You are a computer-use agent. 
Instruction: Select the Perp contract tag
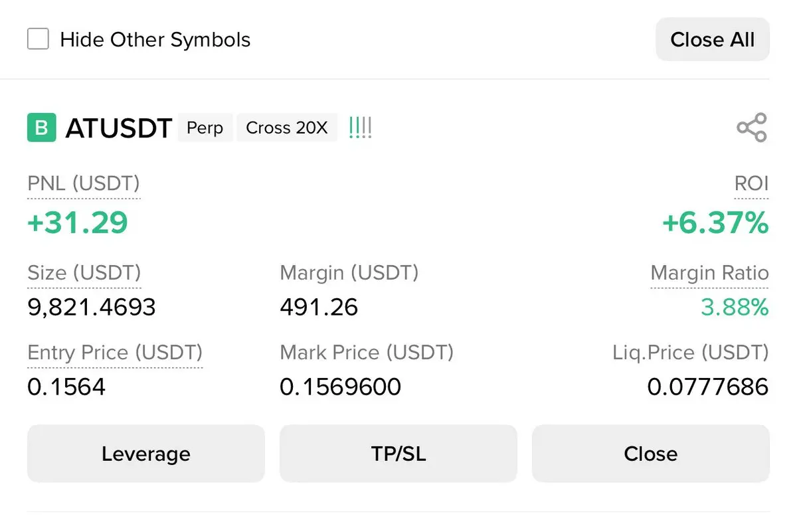point(205,128)
